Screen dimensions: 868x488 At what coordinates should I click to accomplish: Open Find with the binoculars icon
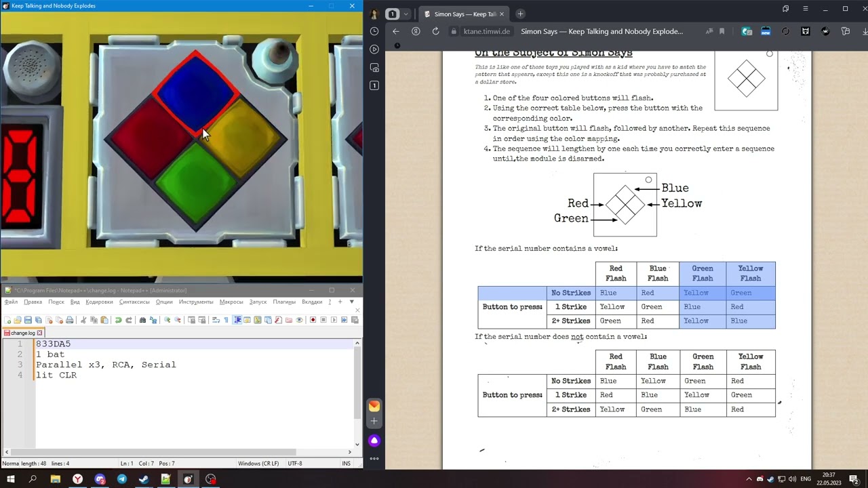click(143, 320)
